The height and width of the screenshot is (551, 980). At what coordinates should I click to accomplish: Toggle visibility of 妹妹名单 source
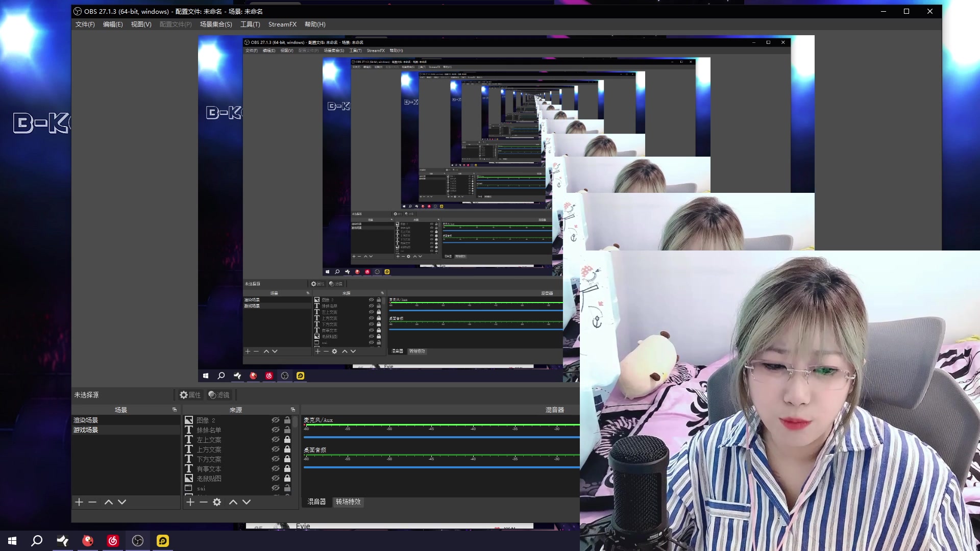tap(276, 430)
